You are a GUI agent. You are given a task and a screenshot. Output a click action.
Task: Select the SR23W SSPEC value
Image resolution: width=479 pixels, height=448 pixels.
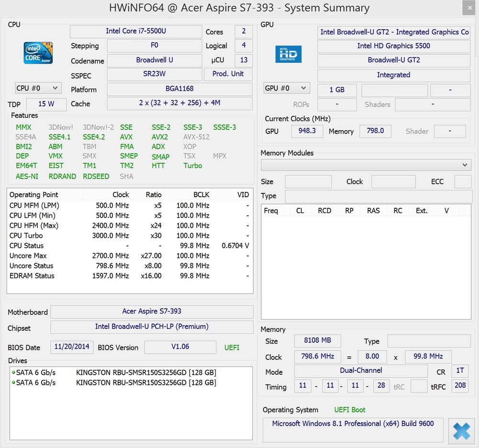click(x=154, y=74)
